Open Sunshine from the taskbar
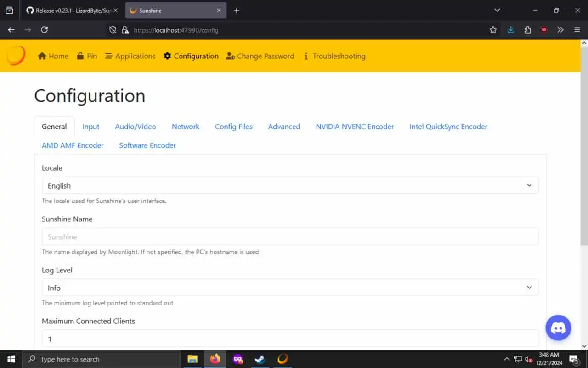The height and width of the screenshot is (368, 588). click(x=283, y=359)
